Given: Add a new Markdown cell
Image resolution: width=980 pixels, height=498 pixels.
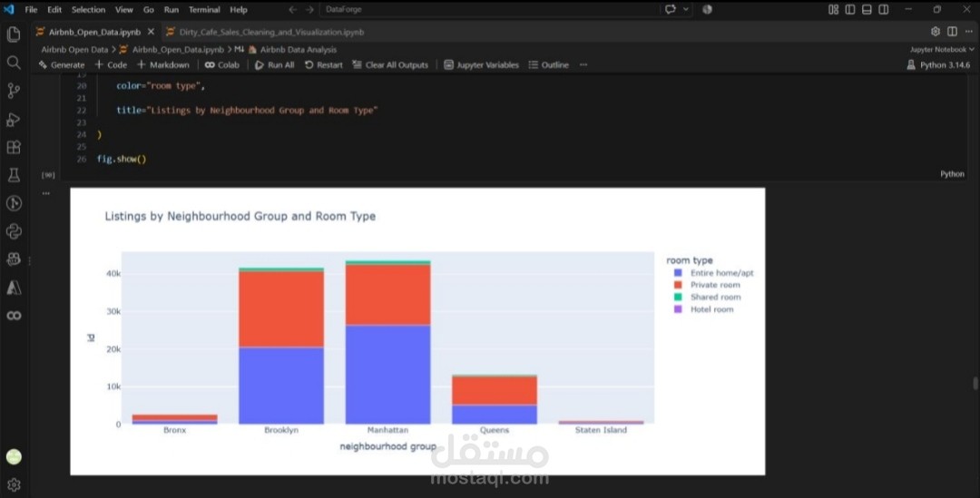Looking at the screenshot, I should click(x=162, y=64).
